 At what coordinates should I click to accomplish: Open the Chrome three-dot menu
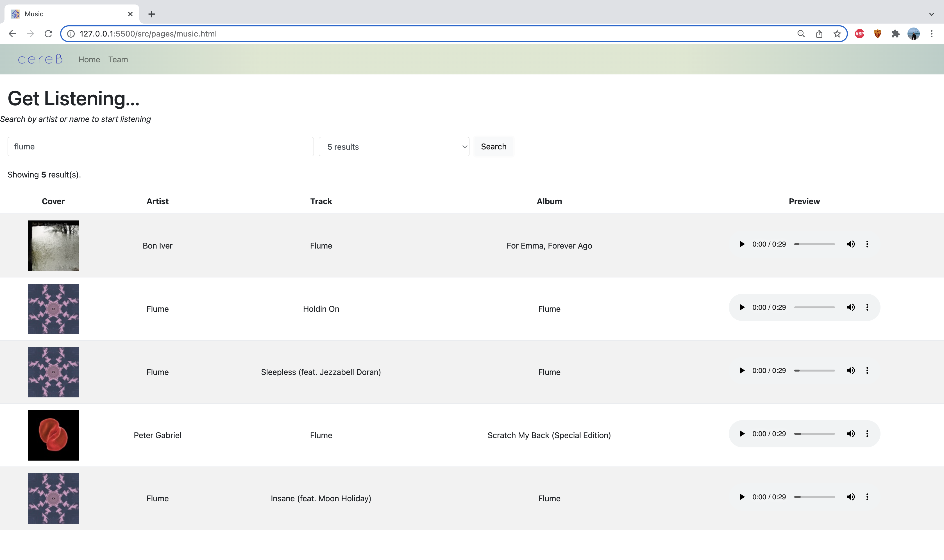[931, 34]
